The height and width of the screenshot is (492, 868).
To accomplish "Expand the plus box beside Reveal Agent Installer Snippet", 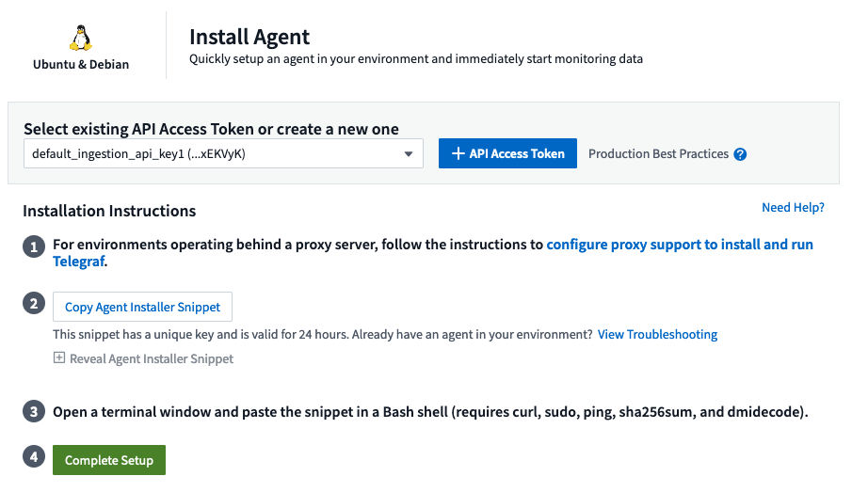I will tap(58, 358).
